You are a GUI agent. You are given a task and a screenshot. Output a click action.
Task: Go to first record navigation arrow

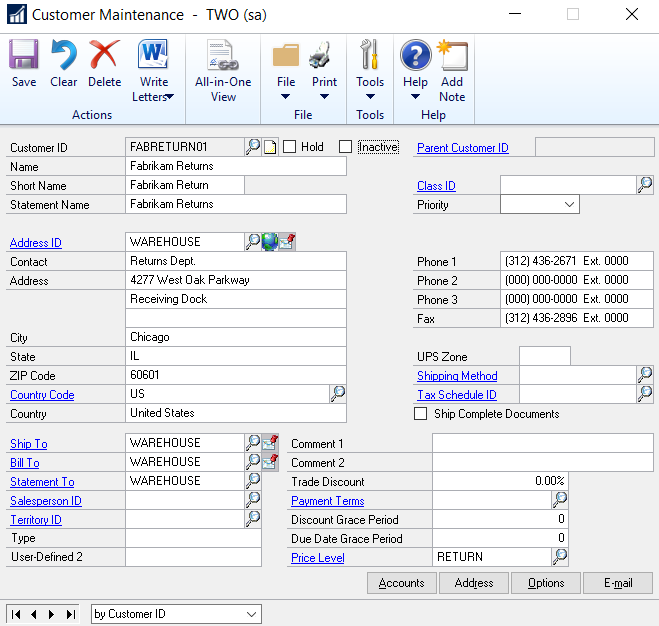tap(16, 614)
